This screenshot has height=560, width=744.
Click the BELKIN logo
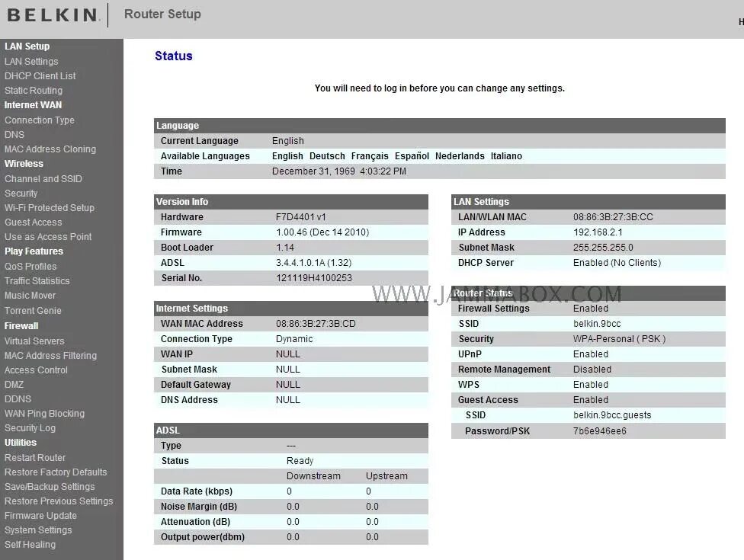(x=53, y=14)
